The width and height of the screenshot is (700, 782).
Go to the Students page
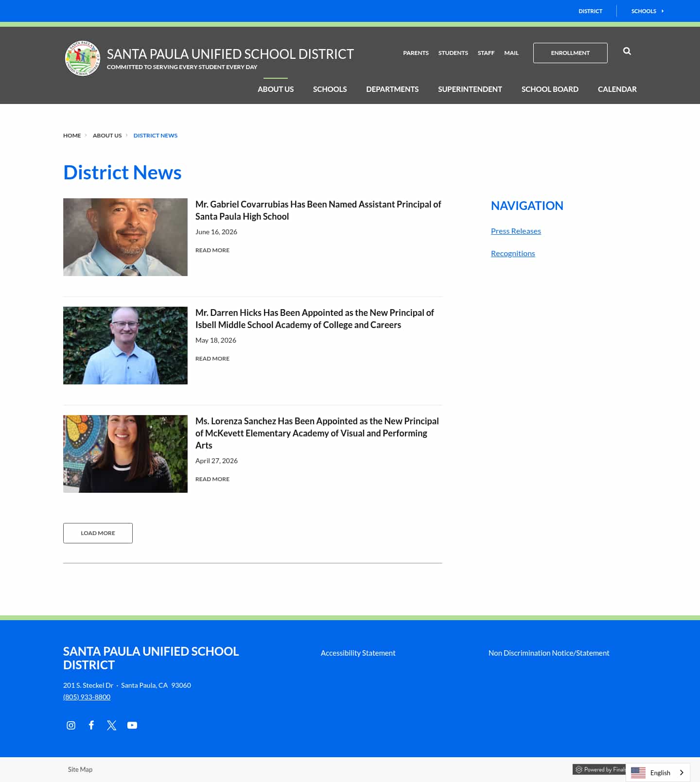[453, 53]
